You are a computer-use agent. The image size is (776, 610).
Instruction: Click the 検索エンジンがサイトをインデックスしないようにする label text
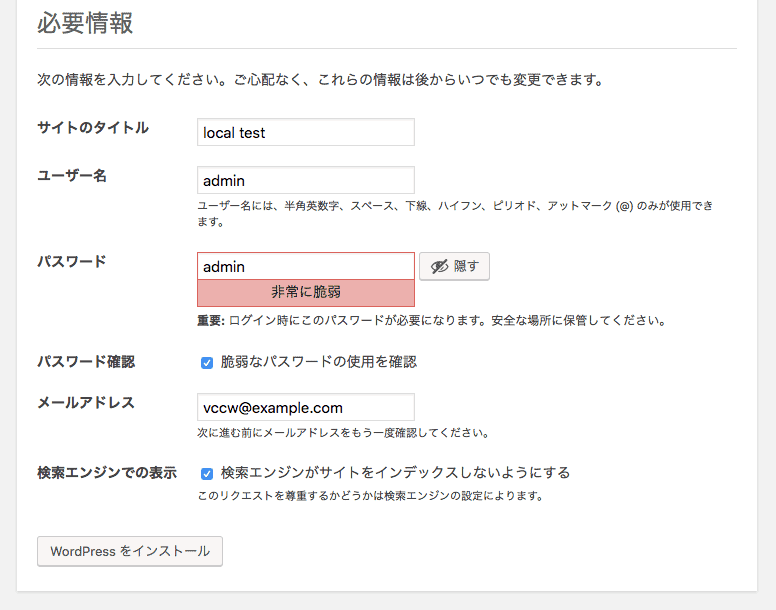395,472
